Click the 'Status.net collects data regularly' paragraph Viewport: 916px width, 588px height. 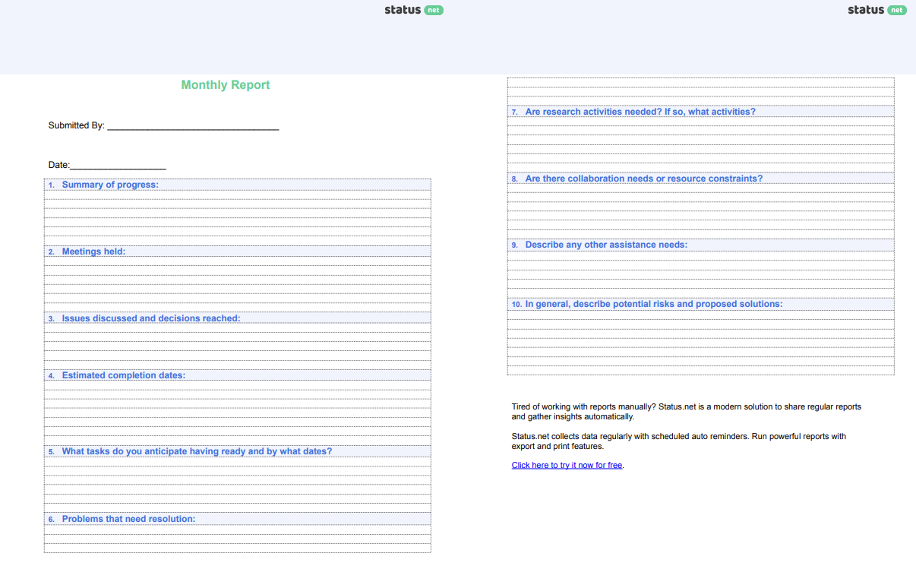pyautogui.click(x=678, y=441)
